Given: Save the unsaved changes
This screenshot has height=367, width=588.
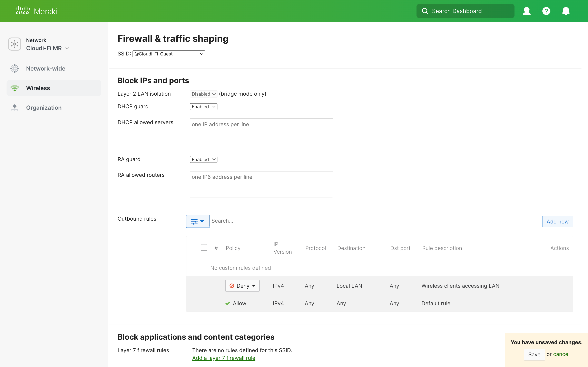Looking at the screenshot, I should [x=534, y=354].
